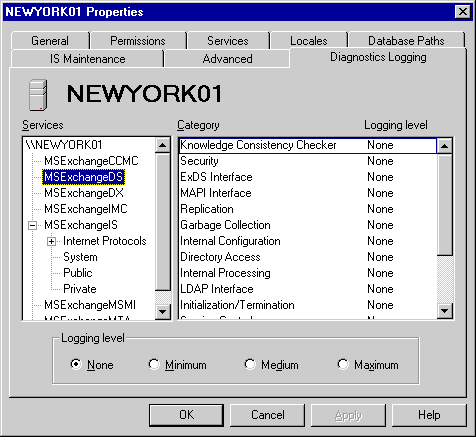Select MSExchangeCCMC in the Services tree
The image size is (476, 437).
[x=91, y=161]
